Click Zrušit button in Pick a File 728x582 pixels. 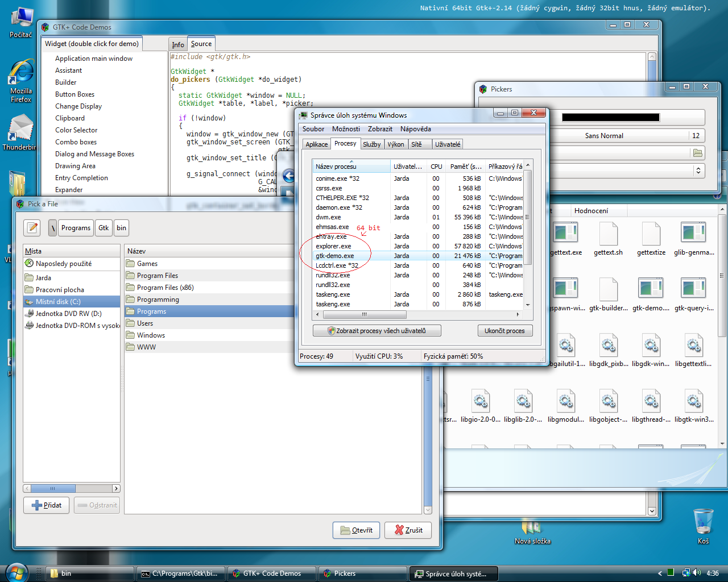[x=408, y=530]
